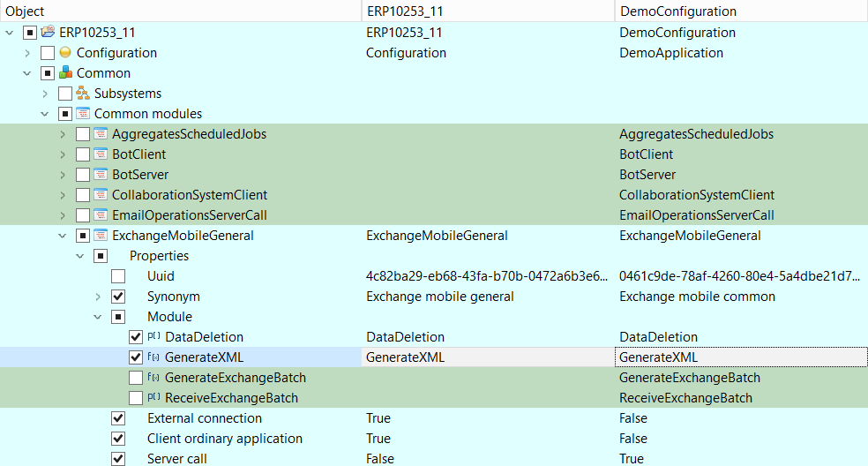Click the Object column header
Screen dimensions: 868x466
(x=176, y=11)
